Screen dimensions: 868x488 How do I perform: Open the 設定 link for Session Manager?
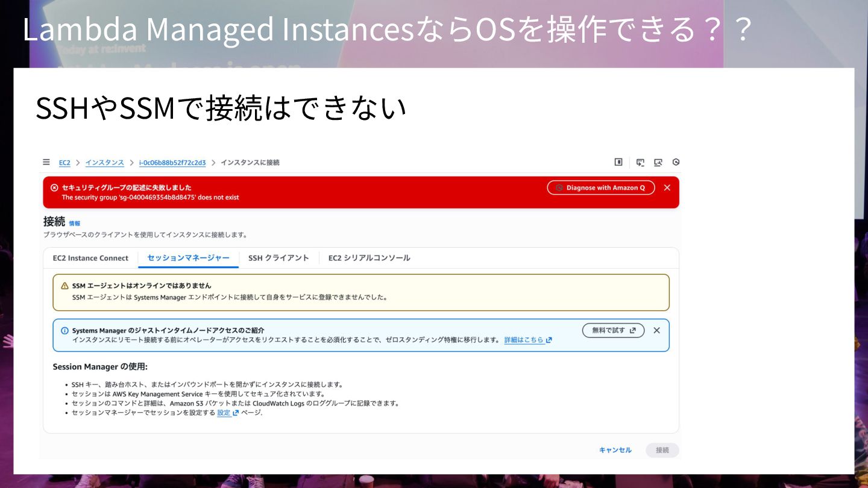tap(228, 413)
